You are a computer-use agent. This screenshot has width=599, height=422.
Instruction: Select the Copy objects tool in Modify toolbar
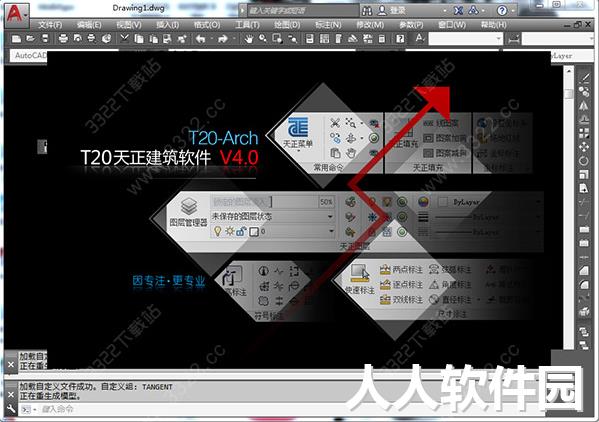pos(584,92)
